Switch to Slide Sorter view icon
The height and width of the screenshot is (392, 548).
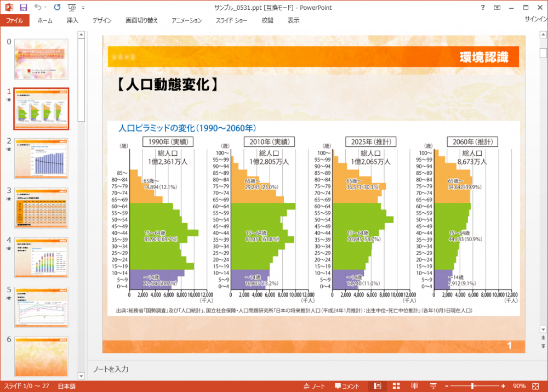(x=396, y=386)
